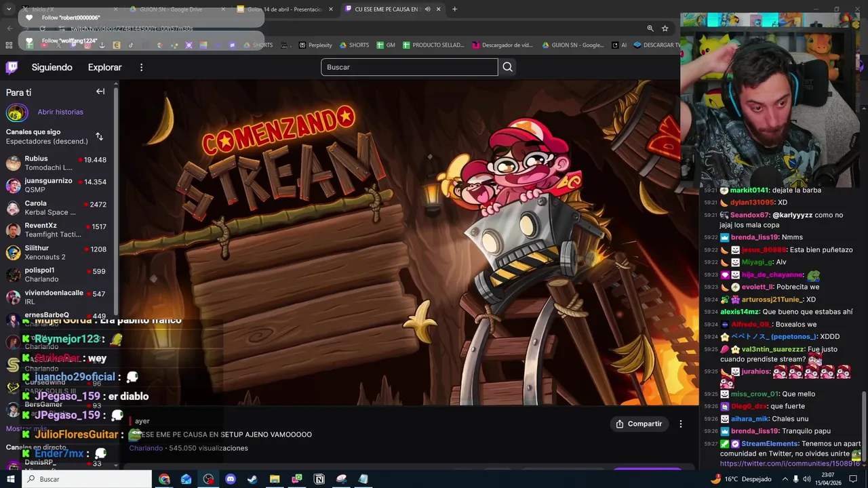
Task: Open the video options three-dot menu
Action: (681, 424)
